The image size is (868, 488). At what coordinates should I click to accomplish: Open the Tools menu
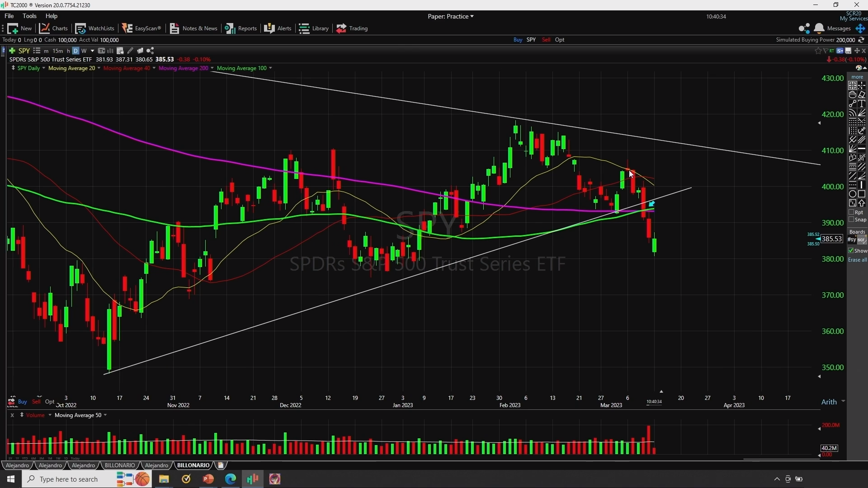tap(29, 16)
